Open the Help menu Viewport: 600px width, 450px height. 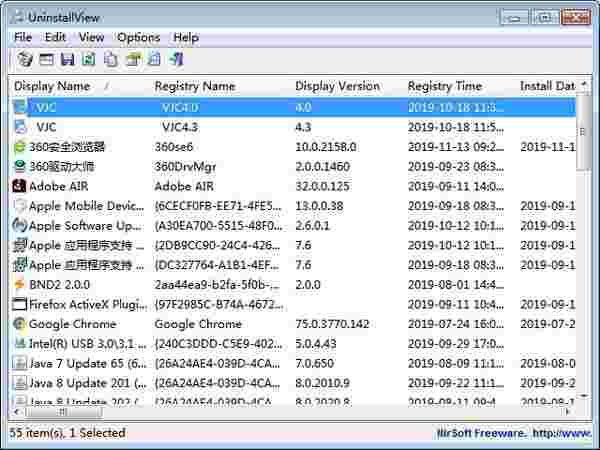coord(186,37)
